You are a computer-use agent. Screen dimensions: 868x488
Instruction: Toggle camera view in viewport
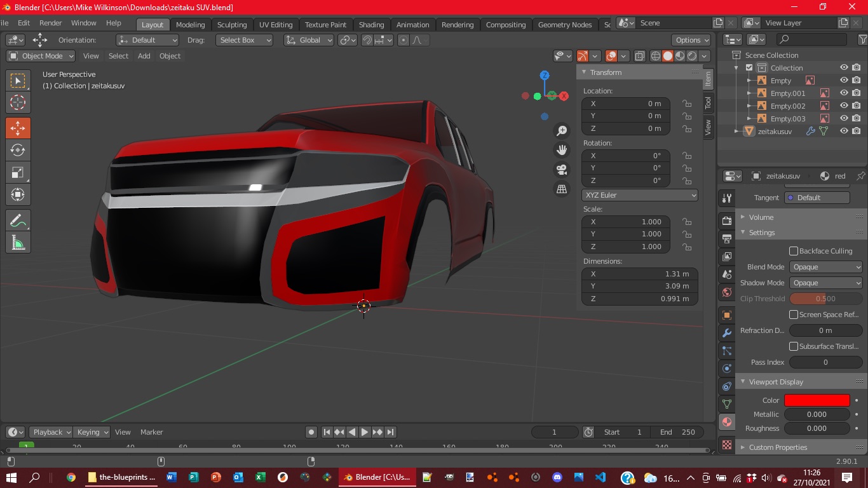pyautogui.click(x=562, y=170)
